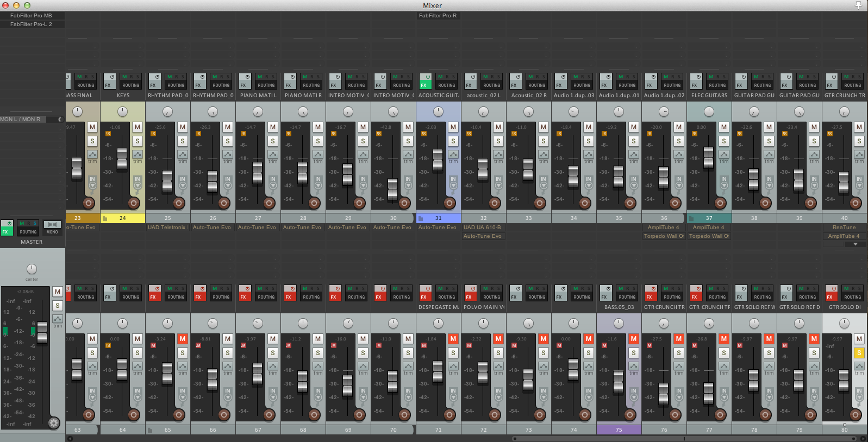Click the master pan knob labeled center
This screenshot has height=442, width=868.
(x=32, y=269)
